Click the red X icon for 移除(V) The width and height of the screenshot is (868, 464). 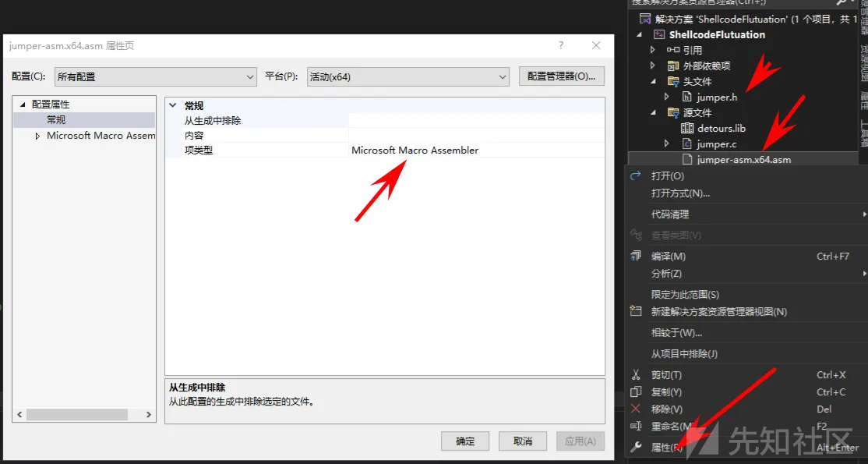(636, 409)
